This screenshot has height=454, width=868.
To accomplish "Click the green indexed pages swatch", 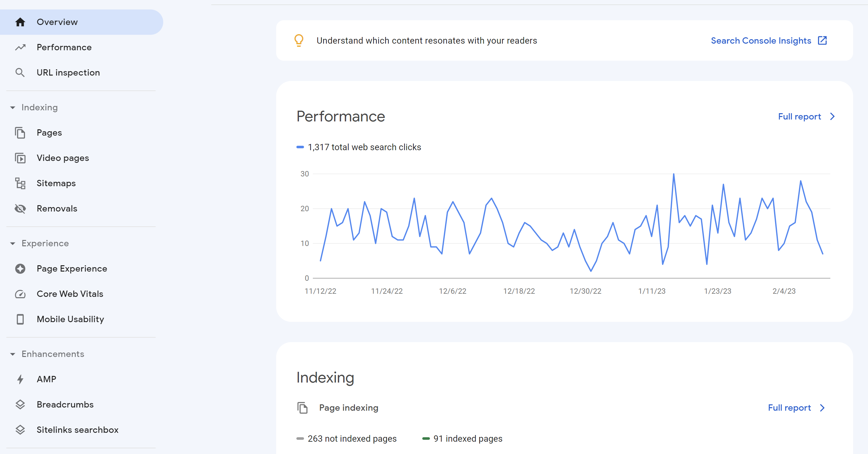I will [426, 439].
